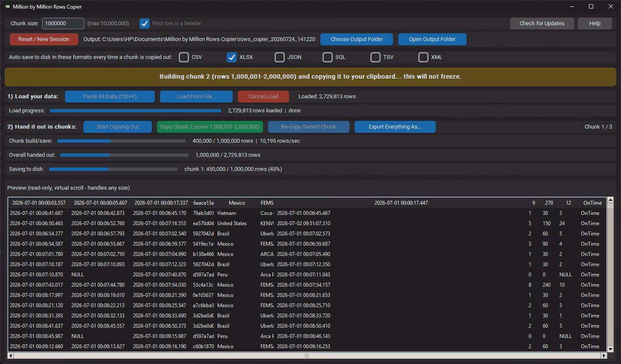621x364 pixels.
Task: Click the Chunk build/save progress bar
Action: 121,141
